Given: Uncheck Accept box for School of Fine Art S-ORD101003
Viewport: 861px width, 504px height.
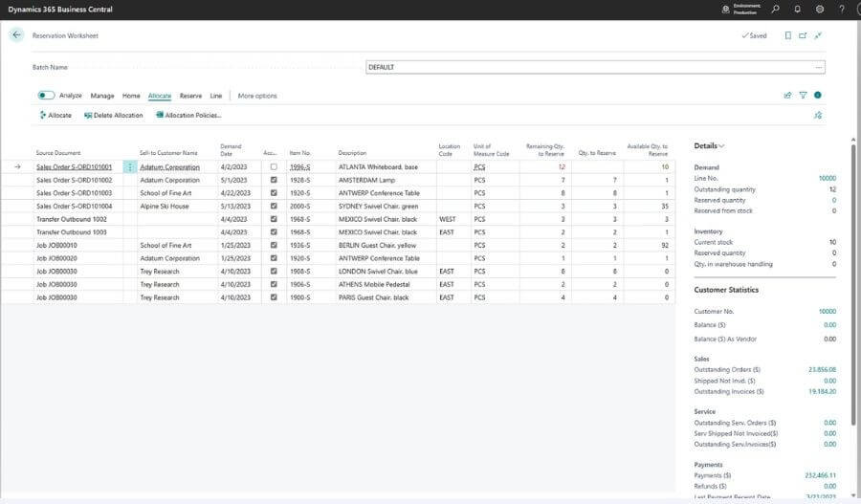Looking at the screenshot, I should pyautogui.click(x=274, y=193).
